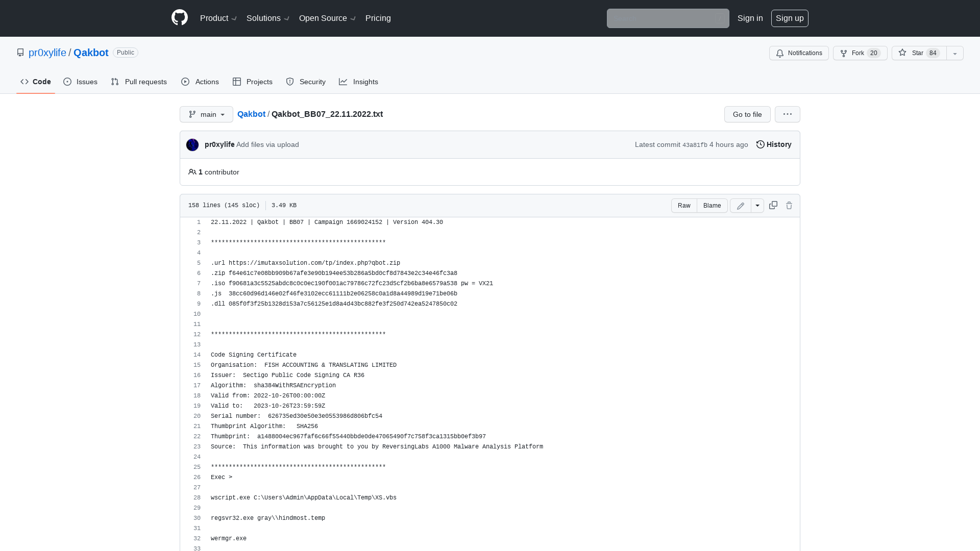
Task: Click the Go to file button
Action: point(747,114)
